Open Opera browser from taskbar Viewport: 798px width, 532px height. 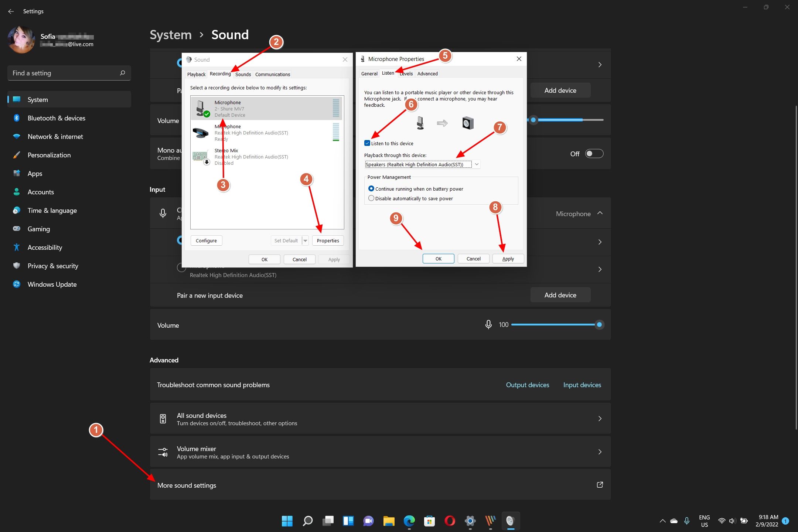(x=450, y=521)
